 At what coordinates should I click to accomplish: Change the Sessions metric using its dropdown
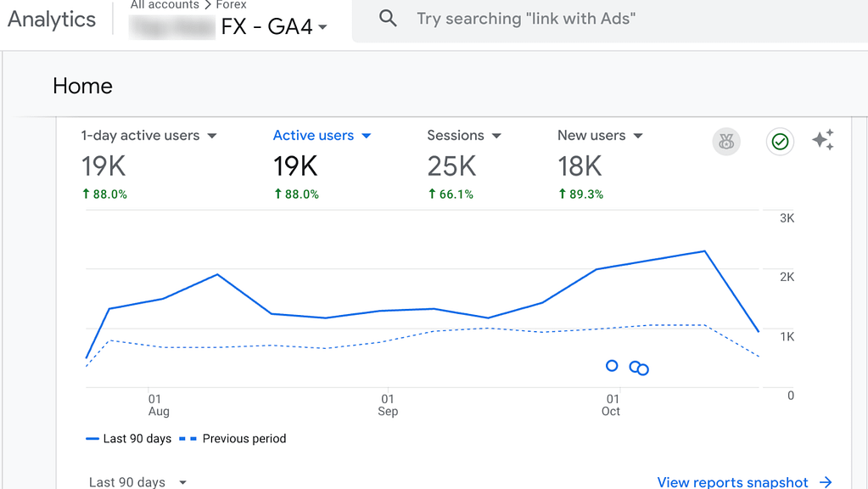click(496, 135)
